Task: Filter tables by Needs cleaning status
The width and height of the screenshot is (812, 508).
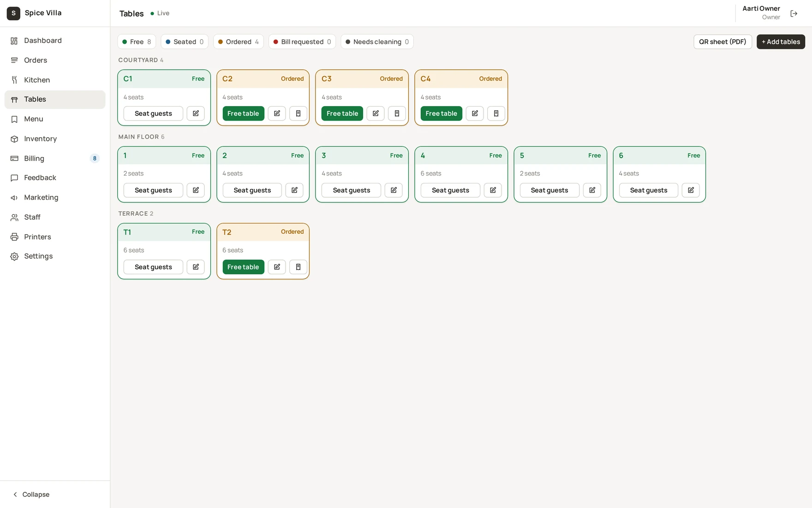Action: [x=377, y=42]
